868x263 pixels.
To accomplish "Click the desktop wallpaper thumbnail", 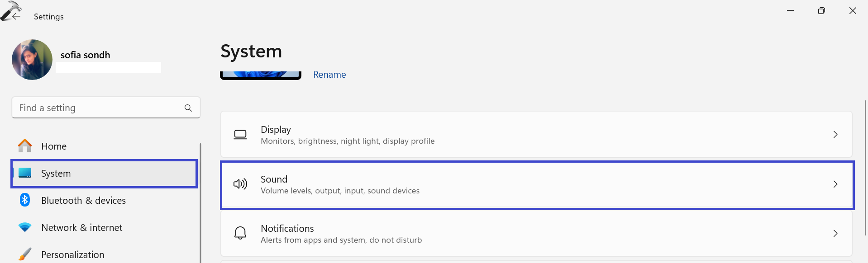I will [x=260, y=75].
